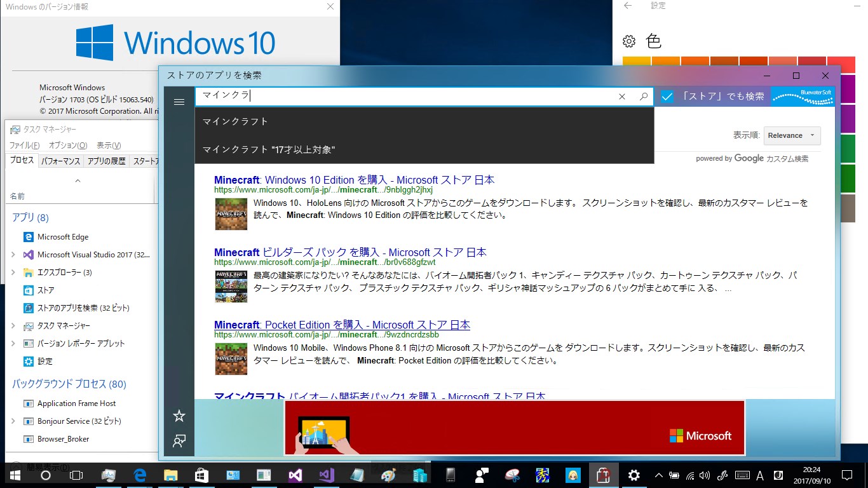Image resolution: width=868 pixels, height=488 pixels.
Task: Open Cortana from the taskbar circle icon
Action: point(46,475)
